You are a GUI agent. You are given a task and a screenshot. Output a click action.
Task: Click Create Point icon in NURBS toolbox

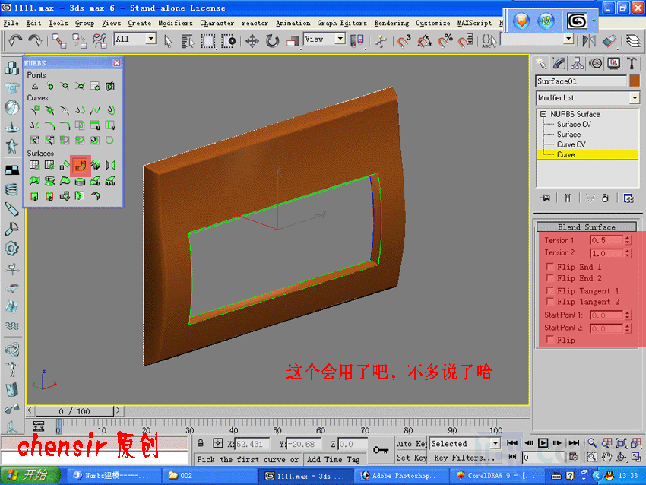[35, 86]
